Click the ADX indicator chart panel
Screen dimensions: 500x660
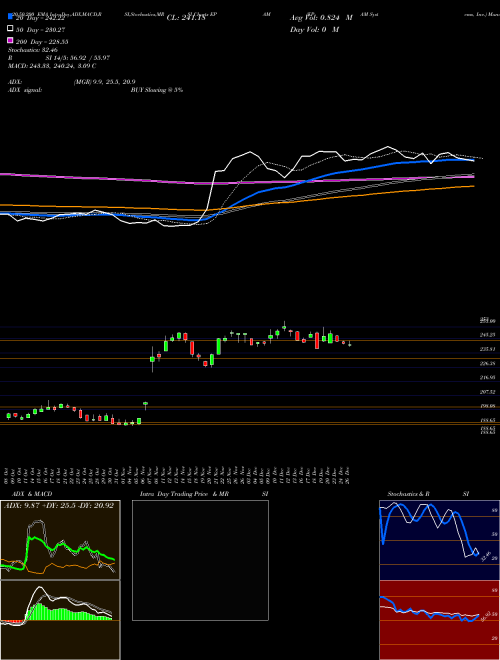[60, 540]
